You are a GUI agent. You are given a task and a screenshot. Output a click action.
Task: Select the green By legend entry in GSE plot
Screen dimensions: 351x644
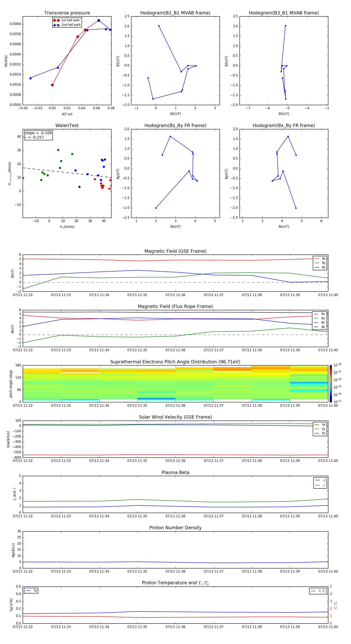coord(320,263)
